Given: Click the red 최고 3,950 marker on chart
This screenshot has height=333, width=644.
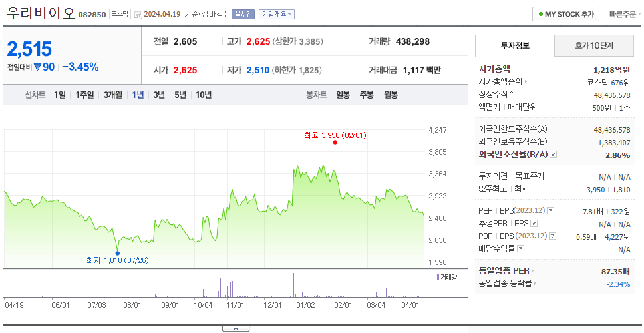Looking at the screenshot, I should point(335,143).
